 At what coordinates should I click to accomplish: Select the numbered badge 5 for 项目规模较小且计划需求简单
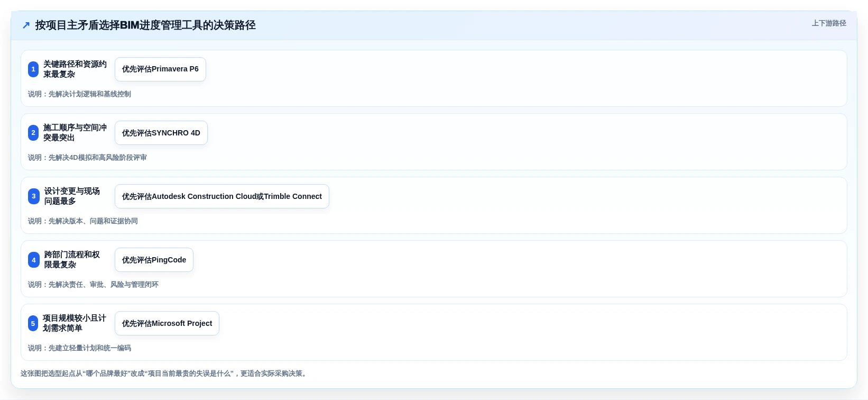click(33, 323)
